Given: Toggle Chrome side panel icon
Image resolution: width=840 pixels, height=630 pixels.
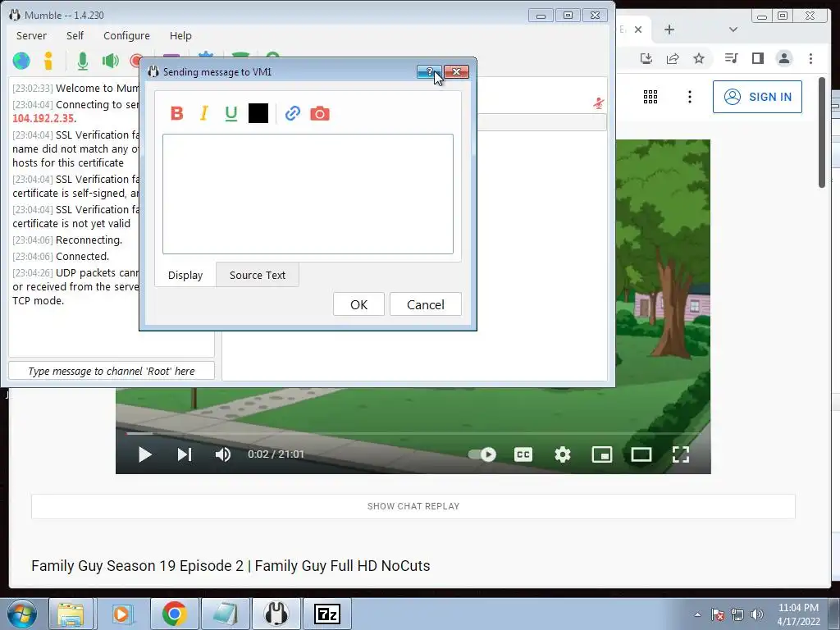Looking at the screenshot, I should pos(757,58).
